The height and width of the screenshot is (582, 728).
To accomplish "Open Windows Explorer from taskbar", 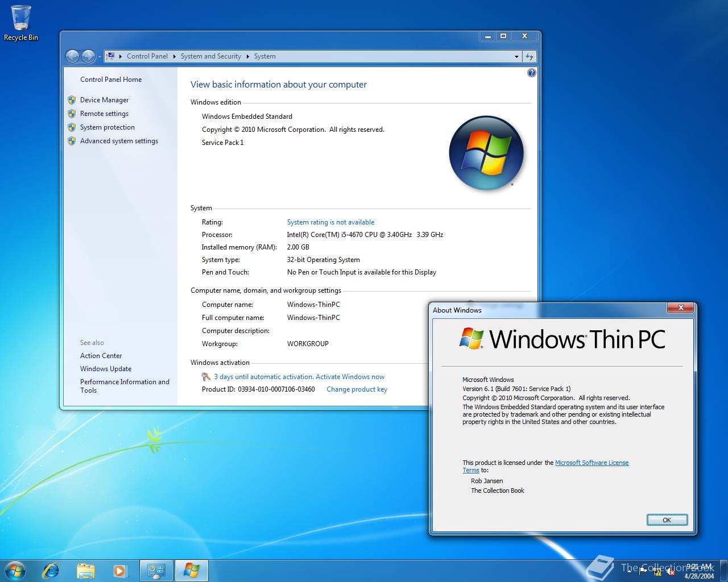I will (85, 571).
